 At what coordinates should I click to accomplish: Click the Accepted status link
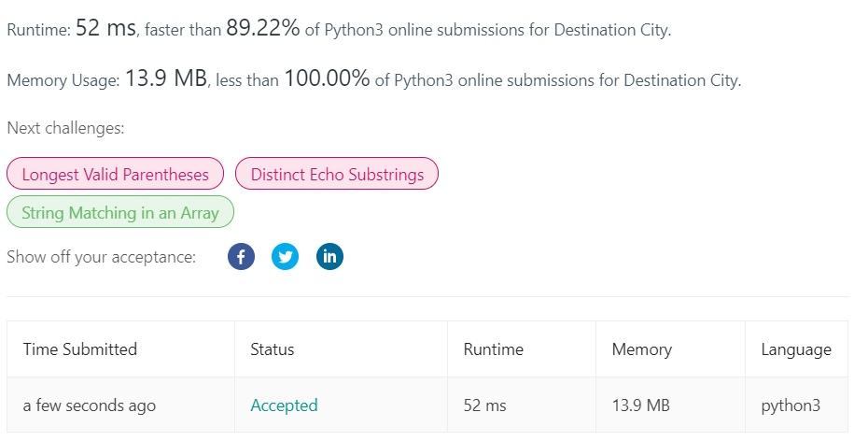point(284,405)
